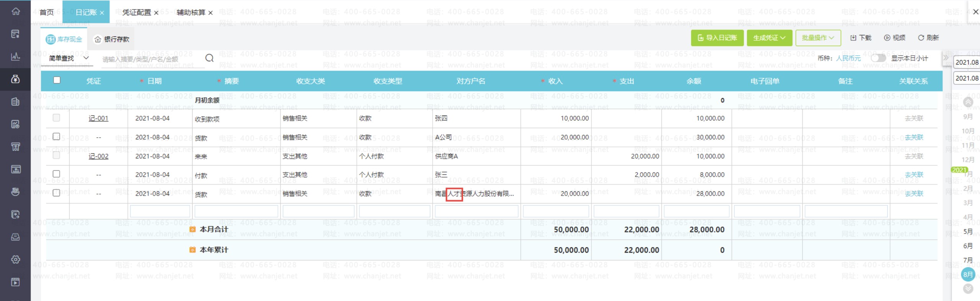Open the people board sidebar icon
Viewport: 980px width, 301px height.
(x=15, y=169)
